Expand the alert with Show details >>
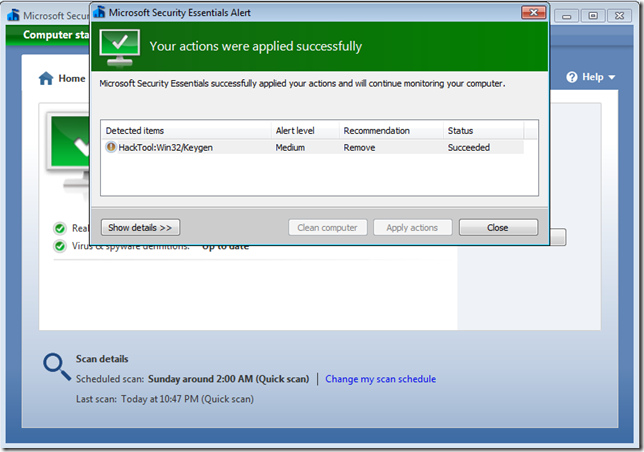This screenshot has width=644, height=452. tap(140, 227)
